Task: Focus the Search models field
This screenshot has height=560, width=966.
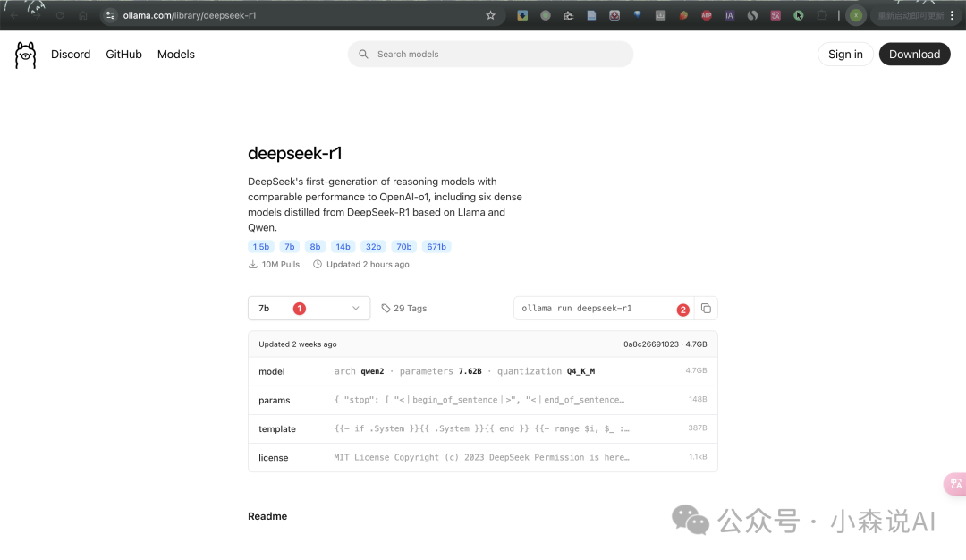Action: 490,55
